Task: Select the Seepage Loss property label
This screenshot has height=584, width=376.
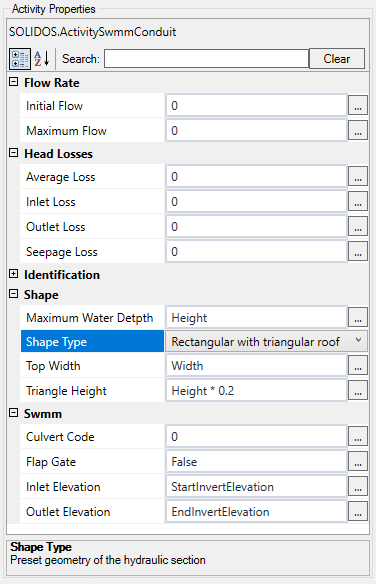Action: 62,252
